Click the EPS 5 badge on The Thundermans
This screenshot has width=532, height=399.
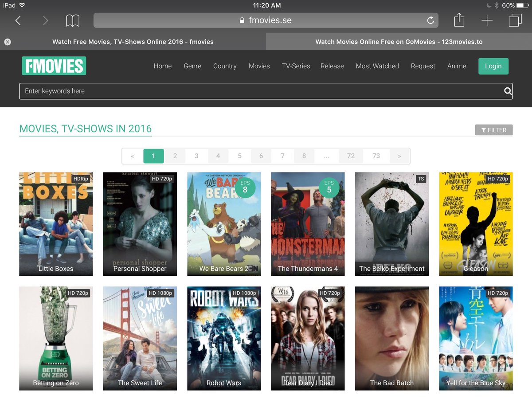pyautogui.click(x=329, y=187)
